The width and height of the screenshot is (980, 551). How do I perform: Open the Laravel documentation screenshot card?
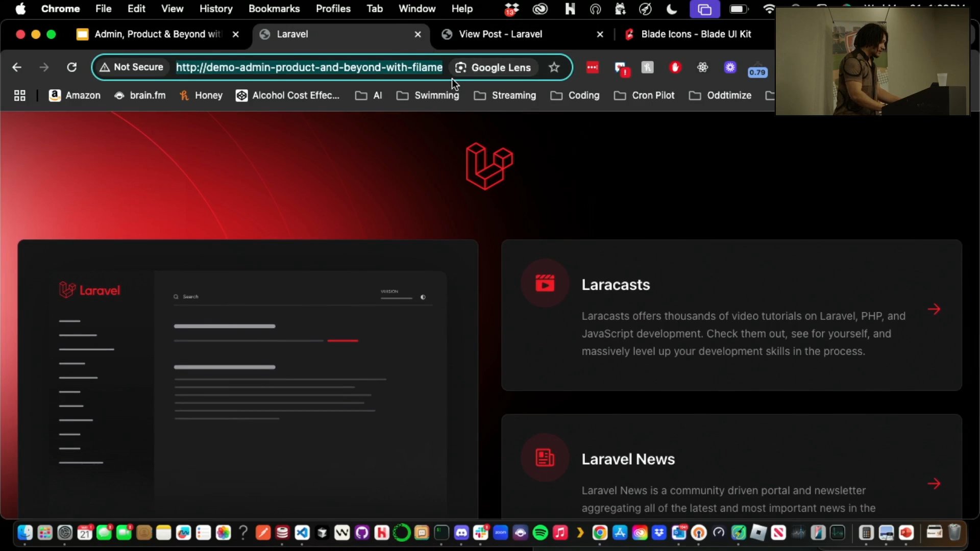tap(248, 379)
